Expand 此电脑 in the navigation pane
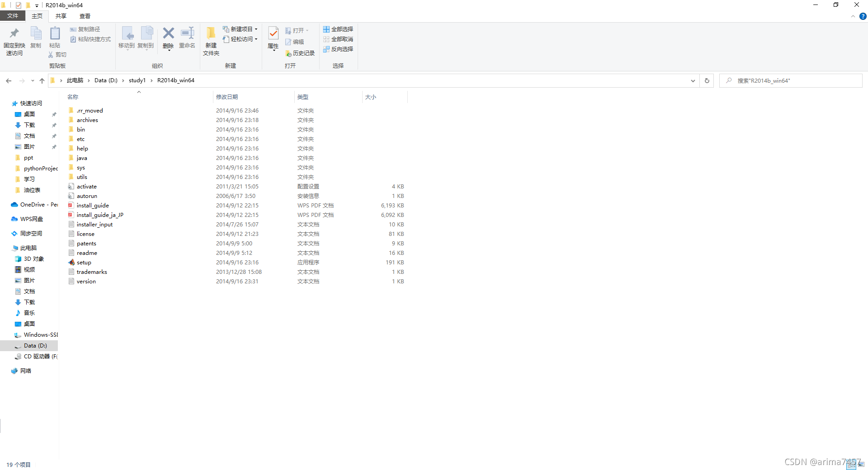This screenshot has height=470, width=868. (11, 248)
